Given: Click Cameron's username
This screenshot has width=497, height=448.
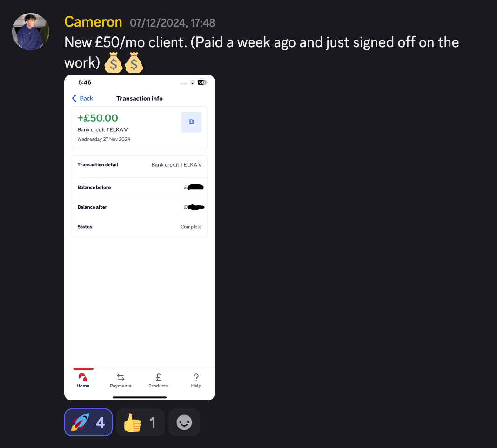Looking at the screenshot, I should [93, 22].
